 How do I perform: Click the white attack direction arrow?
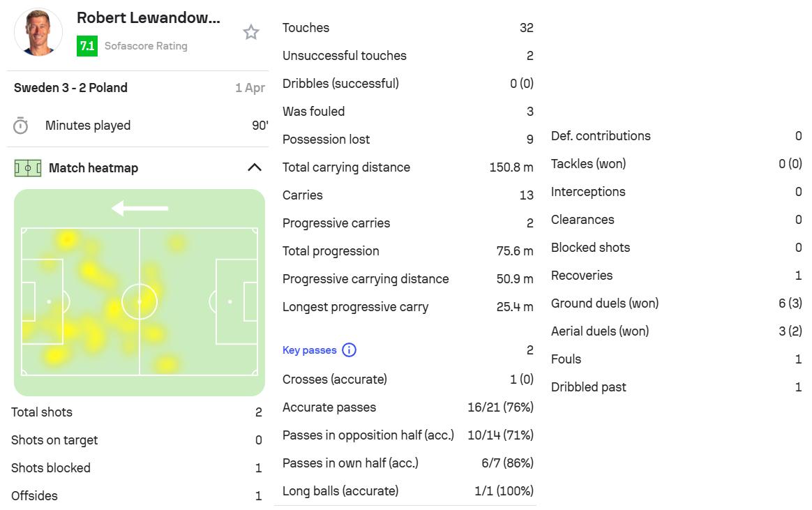point(140,208)
